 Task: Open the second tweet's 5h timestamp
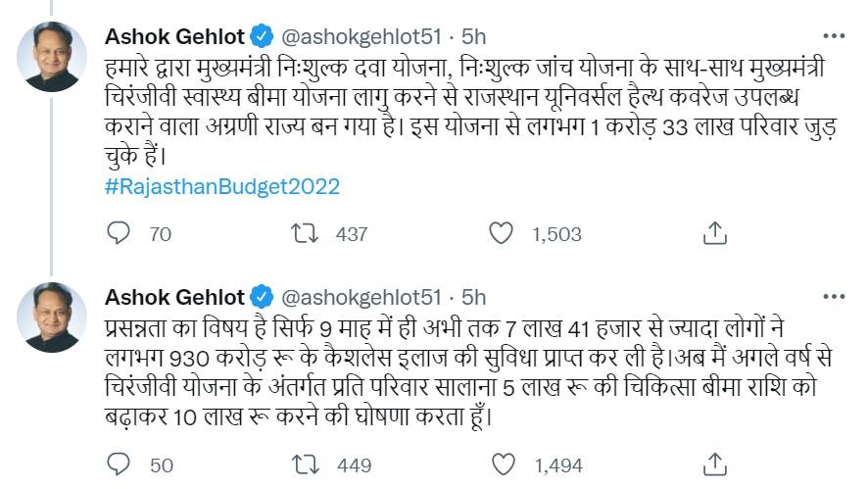pyautogui.click(x=473, y=295)
